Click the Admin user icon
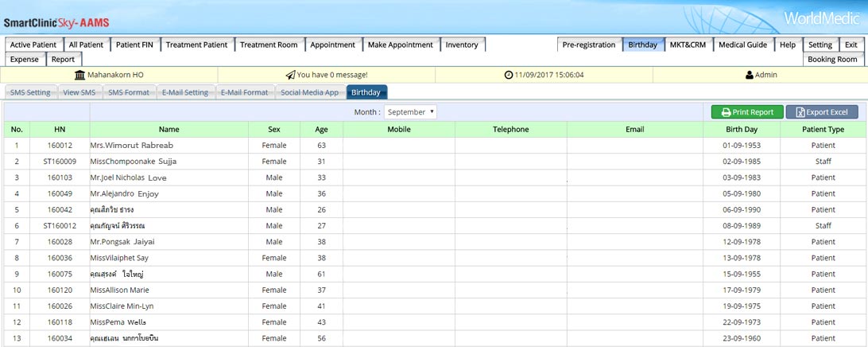This screenshot has height=347, width=868. [x=749, y=75]
